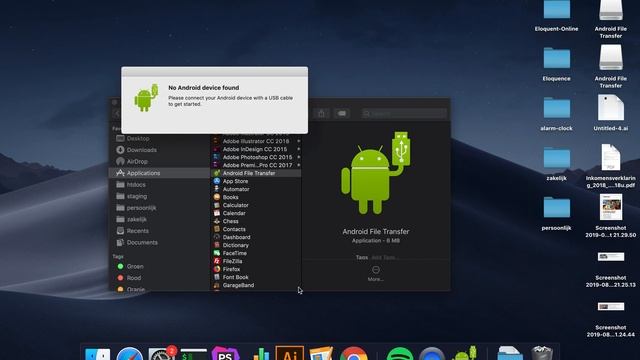Select Android File Transfer in Finder's application list
The height and width of the screenshot is (360, 640).
click(x=256, y=173)
